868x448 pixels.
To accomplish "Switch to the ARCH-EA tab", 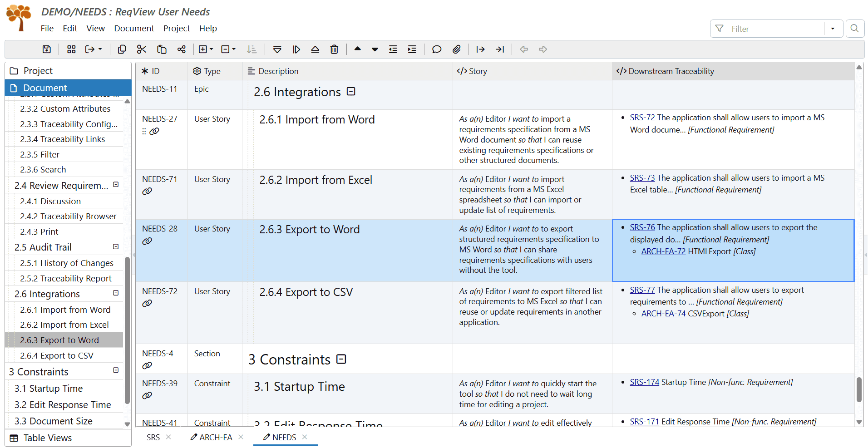I will [x=216, y=437].
